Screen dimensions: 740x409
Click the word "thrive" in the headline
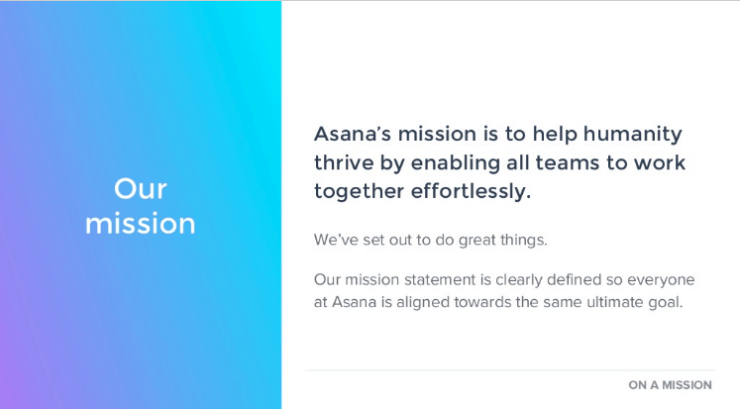coord(344,162)
